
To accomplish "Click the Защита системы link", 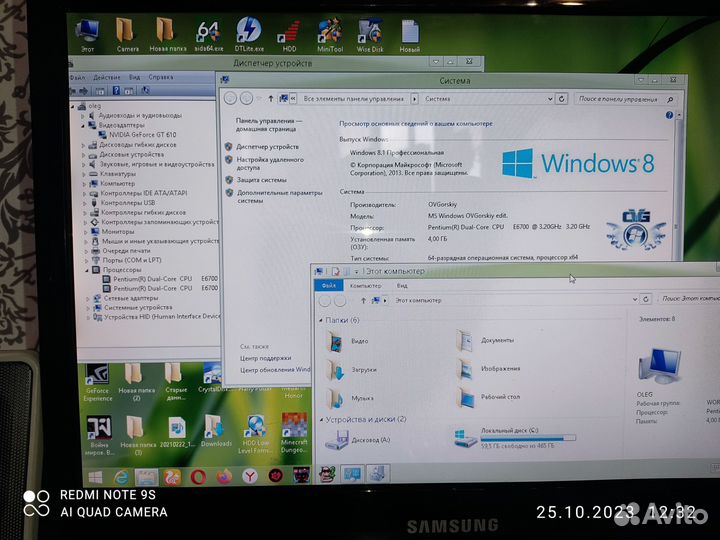I will pyautogui.click(x=261, y=180).
